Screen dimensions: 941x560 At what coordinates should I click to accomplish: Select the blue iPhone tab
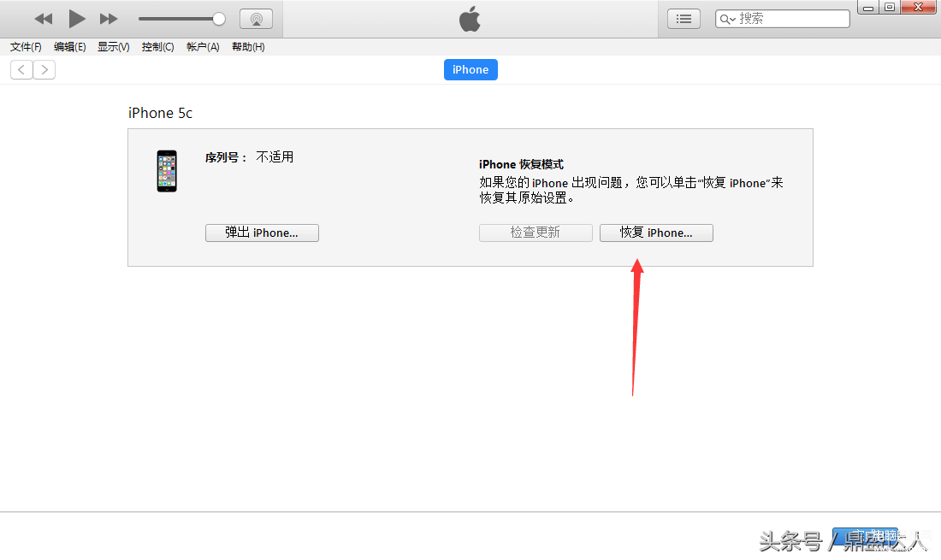click(470, 69)
